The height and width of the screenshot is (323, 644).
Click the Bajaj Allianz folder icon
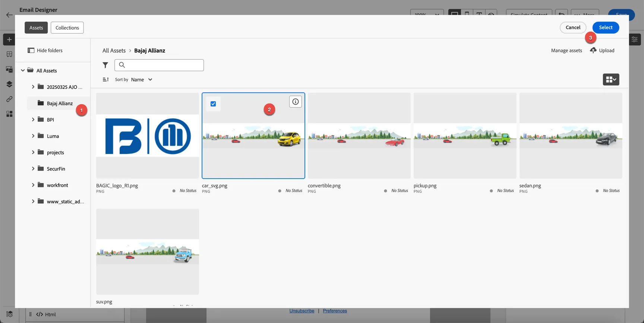pyautogui.click(x=41, y=103)
